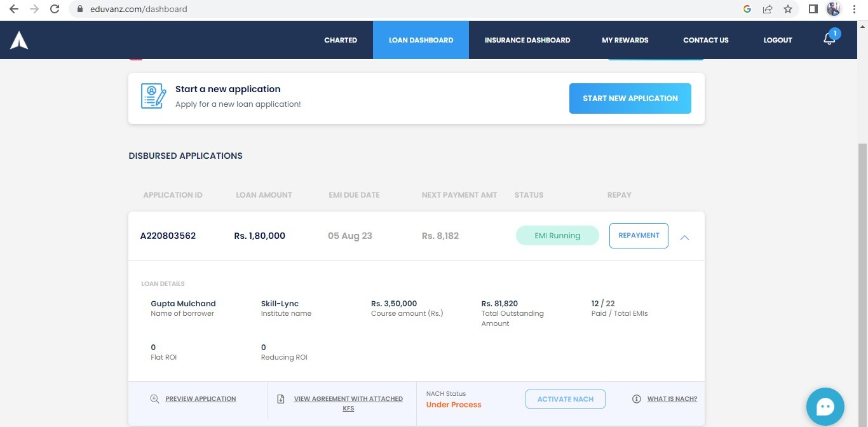Click Start a new application heading

(x=228, y=89)
